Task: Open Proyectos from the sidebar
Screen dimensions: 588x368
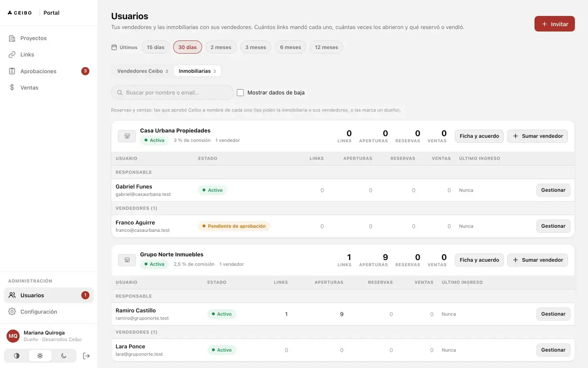Action: (x=49, y=38)
